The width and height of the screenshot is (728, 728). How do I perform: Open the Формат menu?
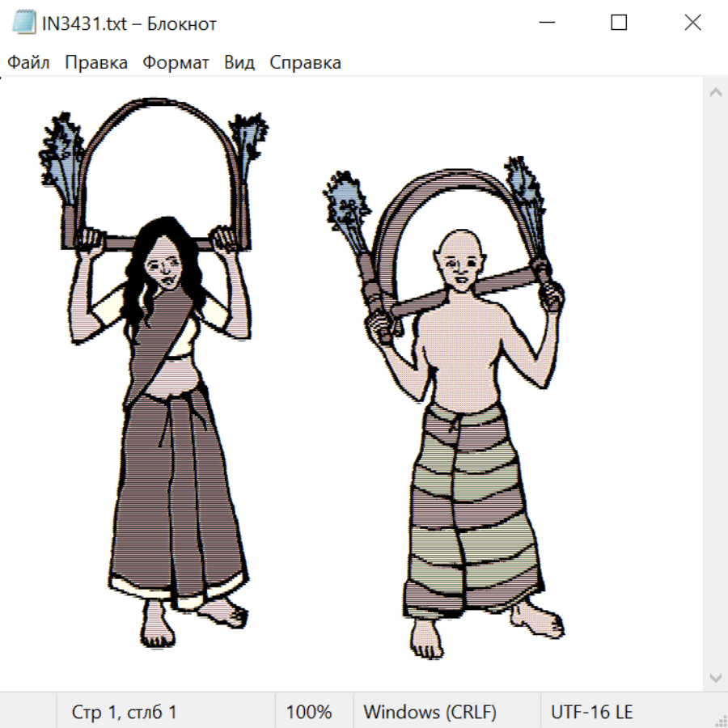tap(176, 63)
